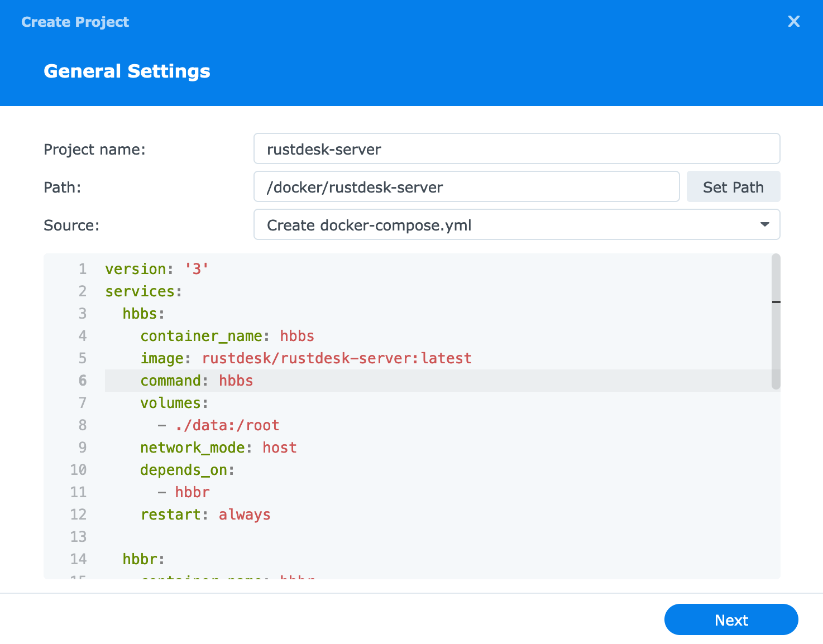Click line number 14 in gutter

[78, 559]
